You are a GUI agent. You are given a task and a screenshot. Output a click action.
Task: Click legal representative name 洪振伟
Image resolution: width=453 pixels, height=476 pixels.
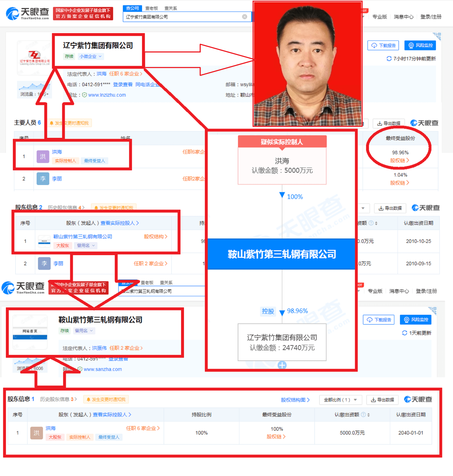(x=99, y=348)
